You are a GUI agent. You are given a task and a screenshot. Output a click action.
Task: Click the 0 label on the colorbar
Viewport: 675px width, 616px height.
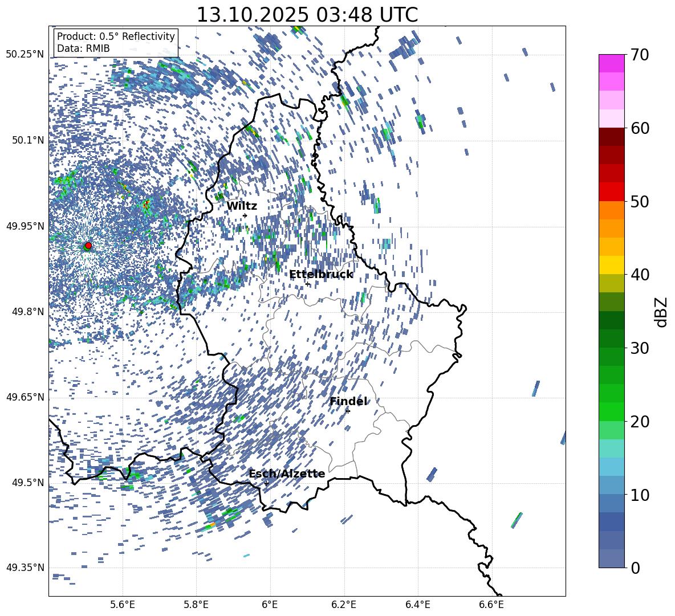pyautogui.click(x=635, y=568)
